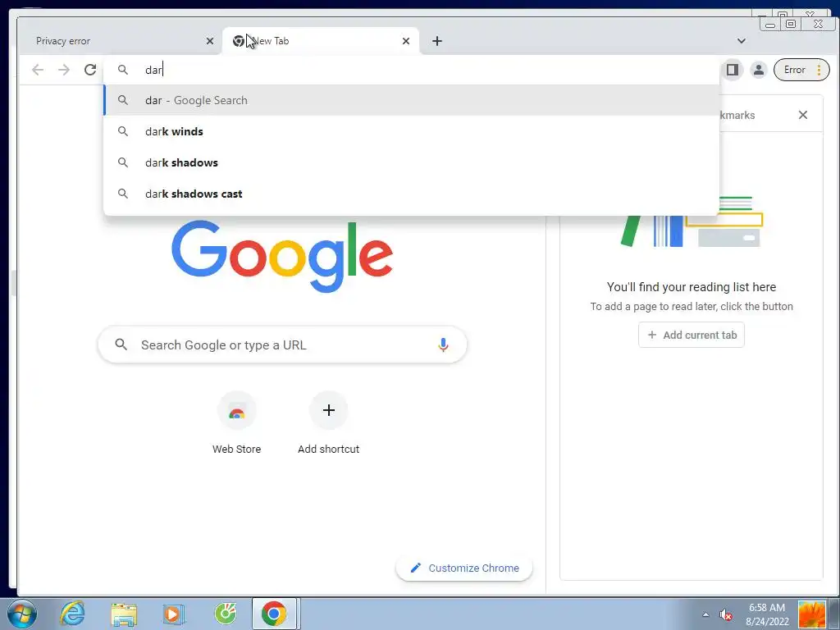
Task: Select the New Tab tab
Action: 321,41
